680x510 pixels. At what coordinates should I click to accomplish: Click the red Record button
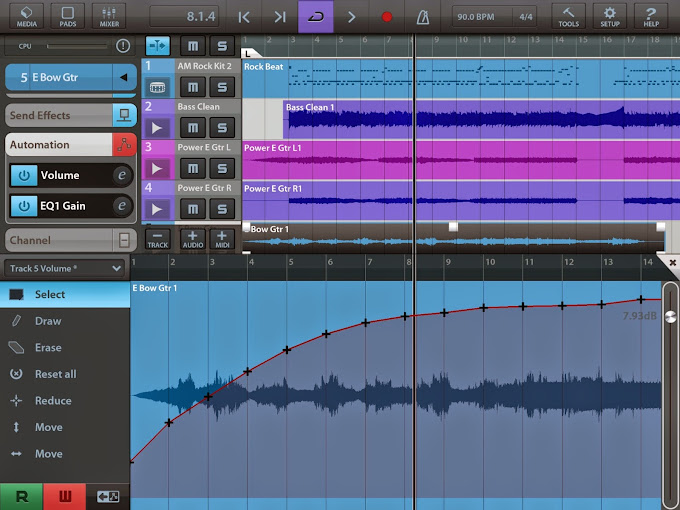pos(387,17)
